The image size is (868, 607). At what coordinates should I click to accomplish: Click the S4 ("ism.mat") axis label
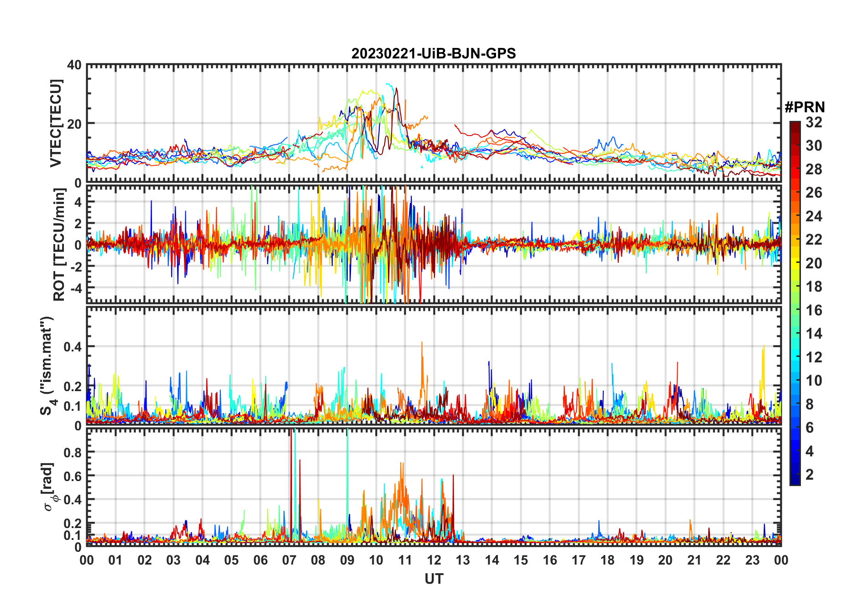47,366
